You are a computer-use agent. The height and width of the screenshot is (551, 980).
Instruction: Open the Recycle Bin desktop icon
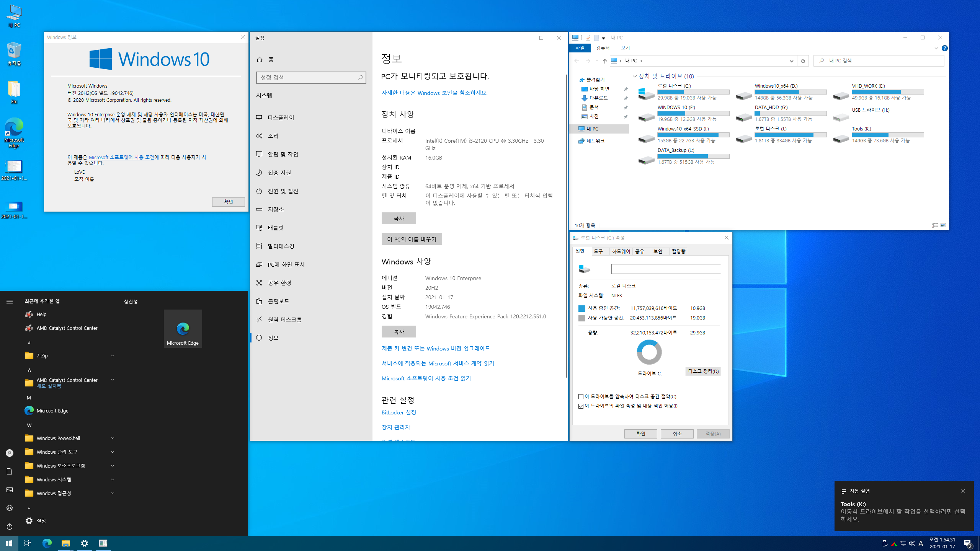(14, 51)
